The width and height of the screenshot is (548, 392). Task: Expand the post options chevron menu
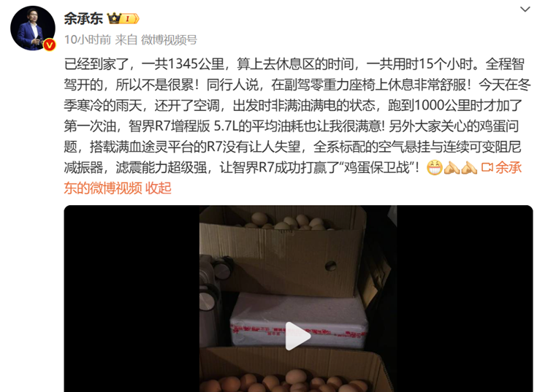pos(525,9)
